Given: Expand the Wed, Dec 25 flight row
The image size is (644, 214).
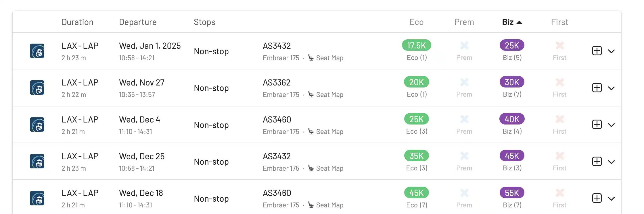Looking at the screenshot, I should tap(611, 162).
